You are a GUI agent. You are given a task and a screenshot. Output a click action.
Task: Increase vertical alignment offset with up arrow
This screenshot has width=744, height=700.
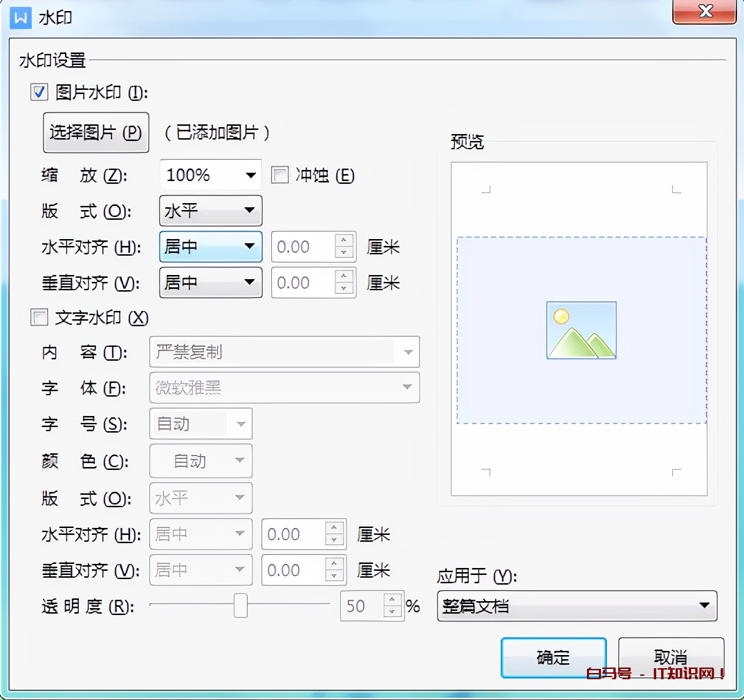click(344, 276)
